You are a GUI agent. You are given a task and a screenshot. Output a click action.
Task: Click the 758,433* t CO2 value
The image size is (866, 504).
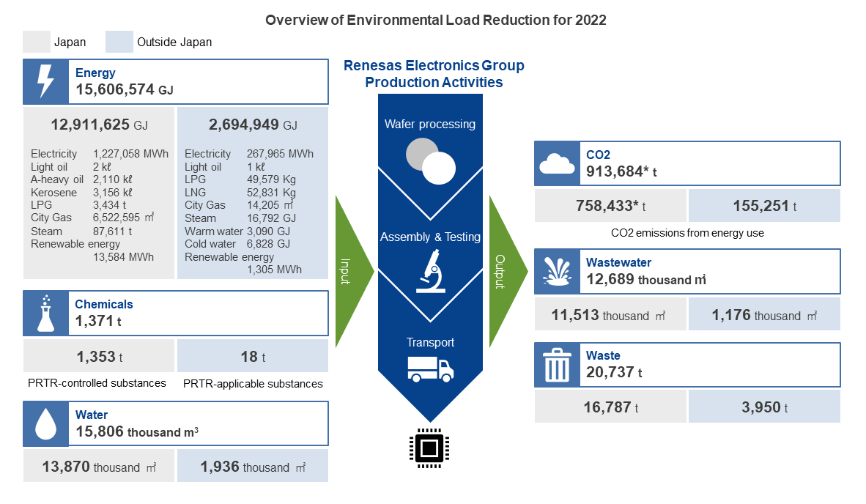click(611, 206)
